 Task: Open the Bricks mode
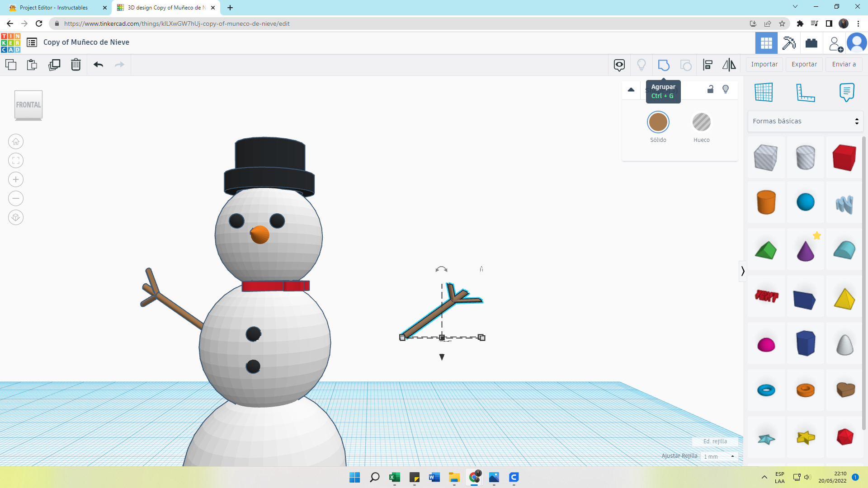coord(811,43)
